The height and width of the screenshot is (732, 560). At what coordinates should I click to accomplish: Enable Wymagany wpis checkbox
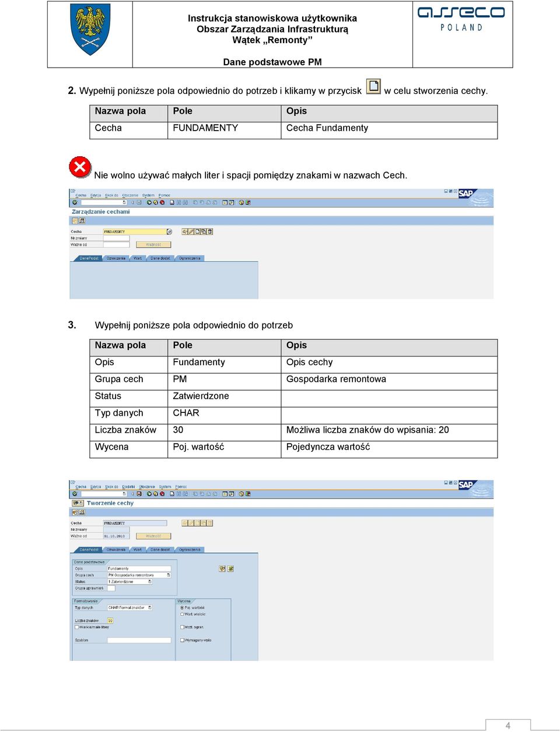point(182,640)
